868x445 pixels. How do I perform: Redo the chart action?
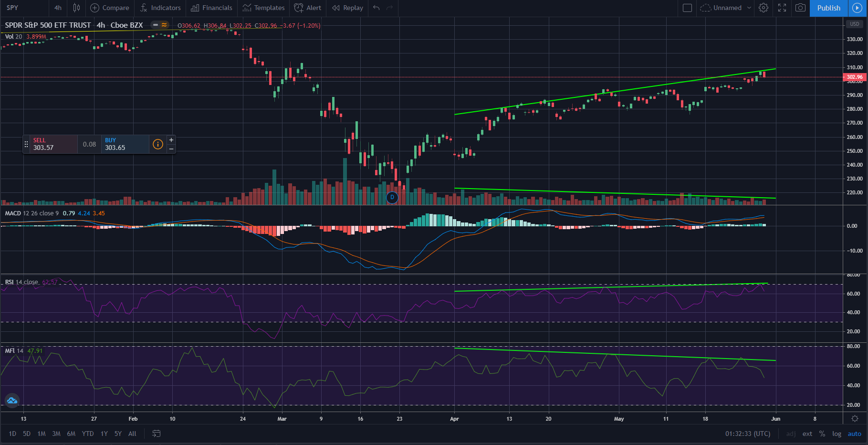click(389, 8)
